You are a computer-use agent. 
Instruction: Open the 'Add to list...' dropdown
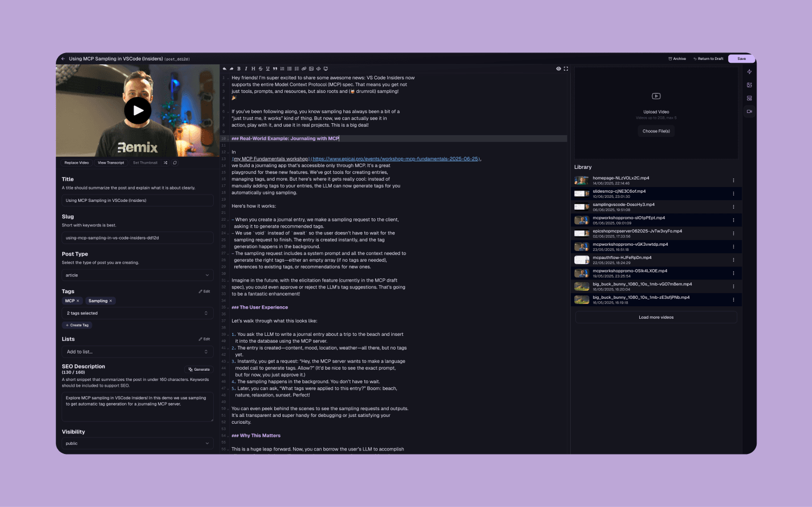tap(137, 352)
